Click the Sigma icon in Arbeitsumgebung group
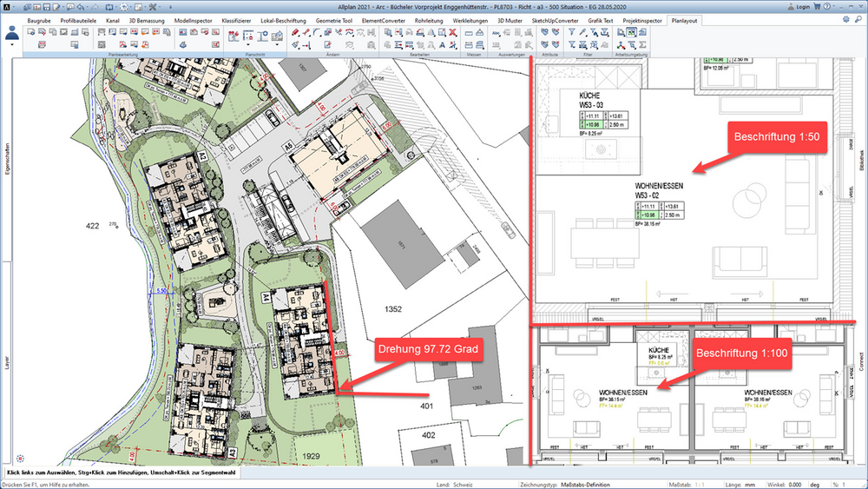The width and height of the screenshot is (868, 489). coord(642,45)
